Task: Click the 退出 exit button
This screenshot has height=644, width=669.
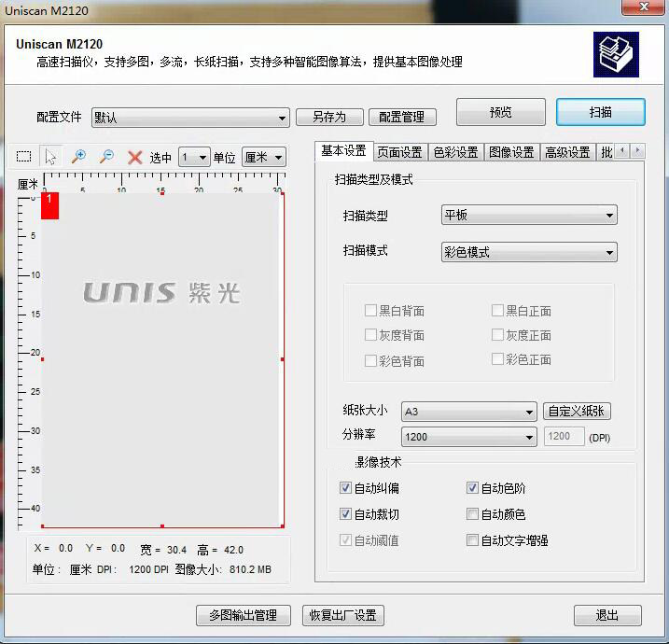Action: tap(607, 615)
